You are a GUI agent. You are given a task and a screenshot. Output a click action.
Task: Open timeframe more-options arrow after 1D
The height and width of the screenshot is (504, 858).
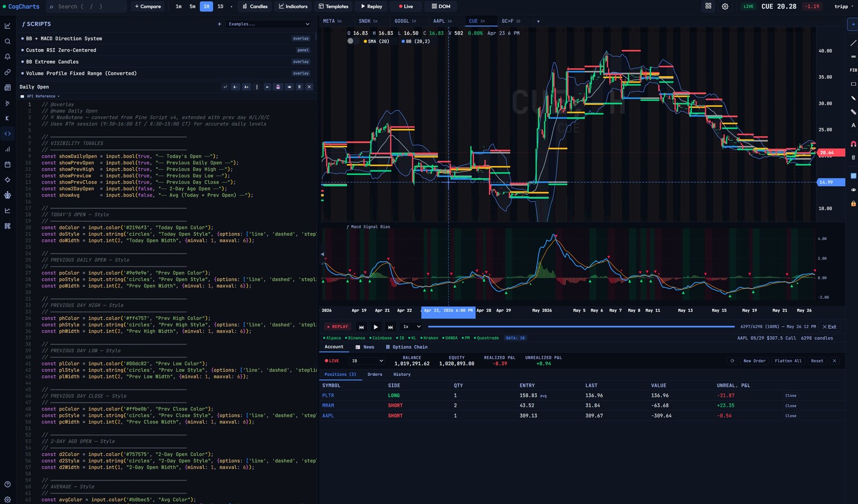click(232, 6)
